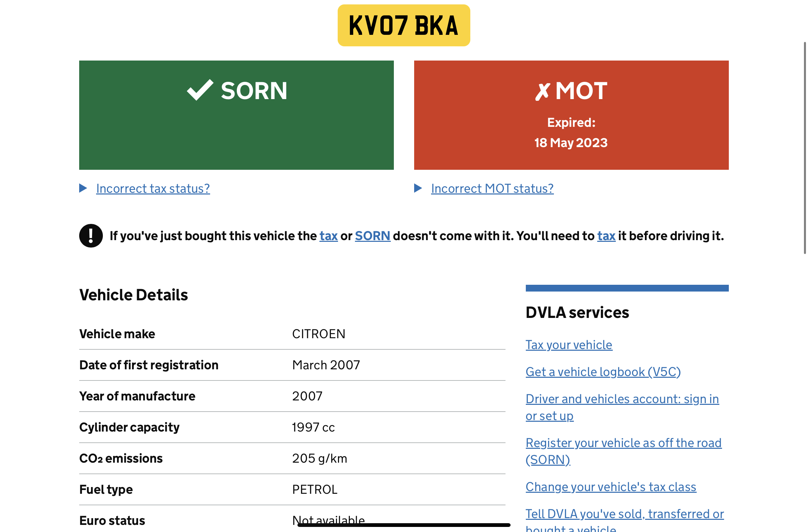Expand the Incorrect MOT status disclosure triangle
The width and height of the screenshot is (808, 532).
[x=418, y=188]
